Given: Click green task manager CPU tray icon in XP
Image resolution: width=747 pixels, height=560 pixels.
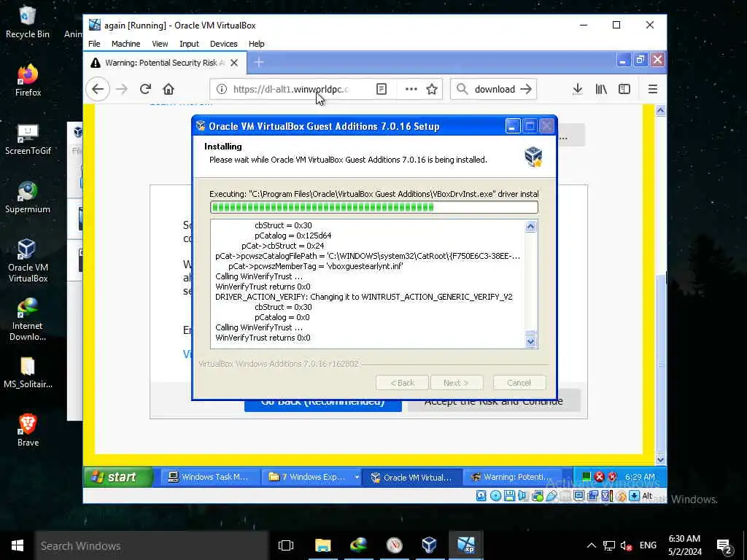Looking at the screenshot, I should click(x=587, y=477).
